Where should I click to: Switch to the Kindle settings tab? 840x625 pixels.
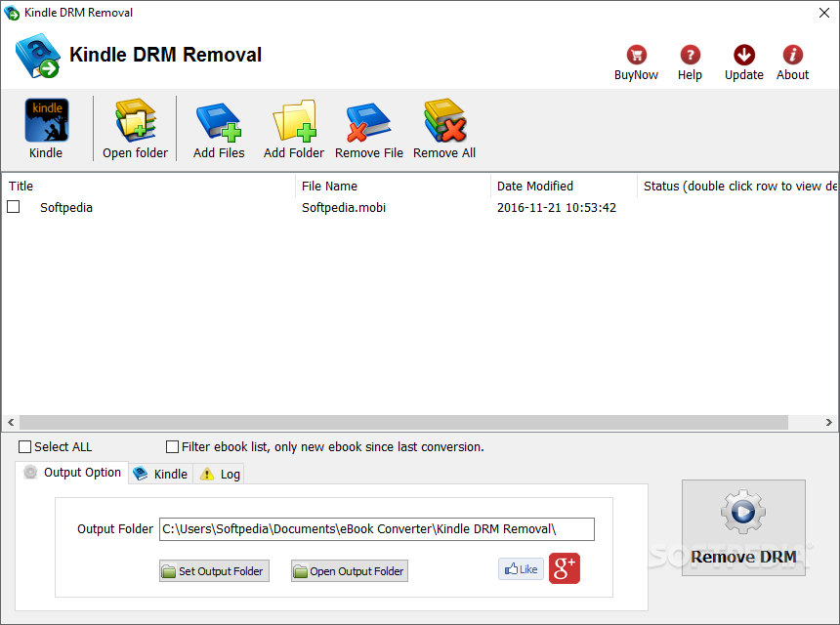point(161,474)
